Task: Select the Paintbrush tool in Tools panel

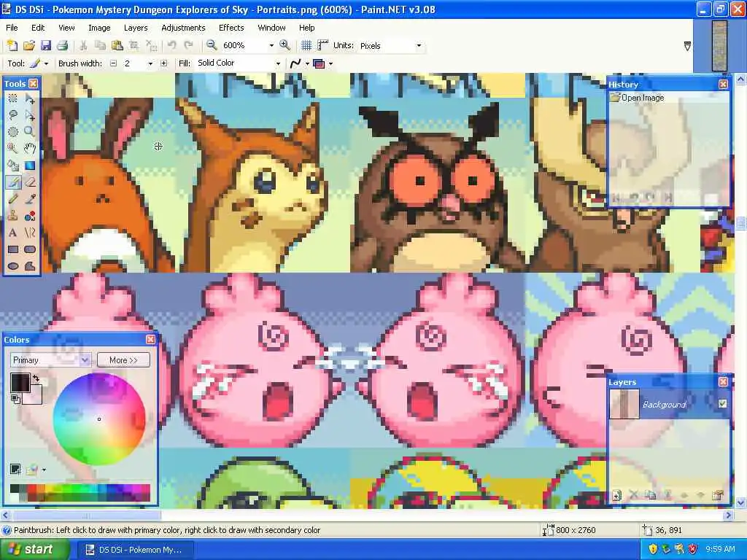Action: 13,182
